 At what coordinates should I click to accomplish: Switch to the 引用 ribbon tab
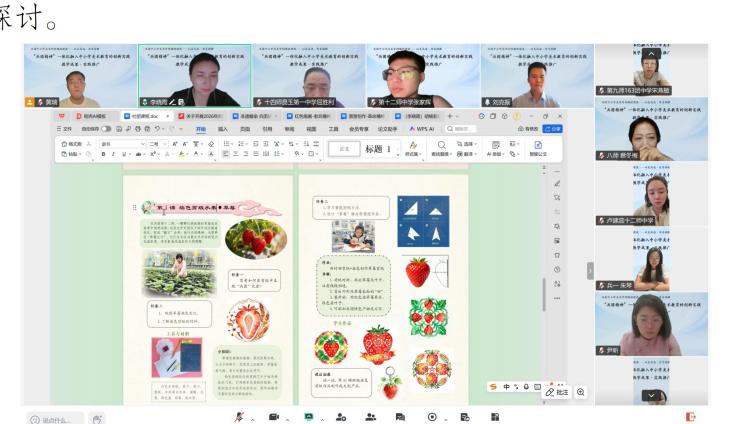(267, 129)
